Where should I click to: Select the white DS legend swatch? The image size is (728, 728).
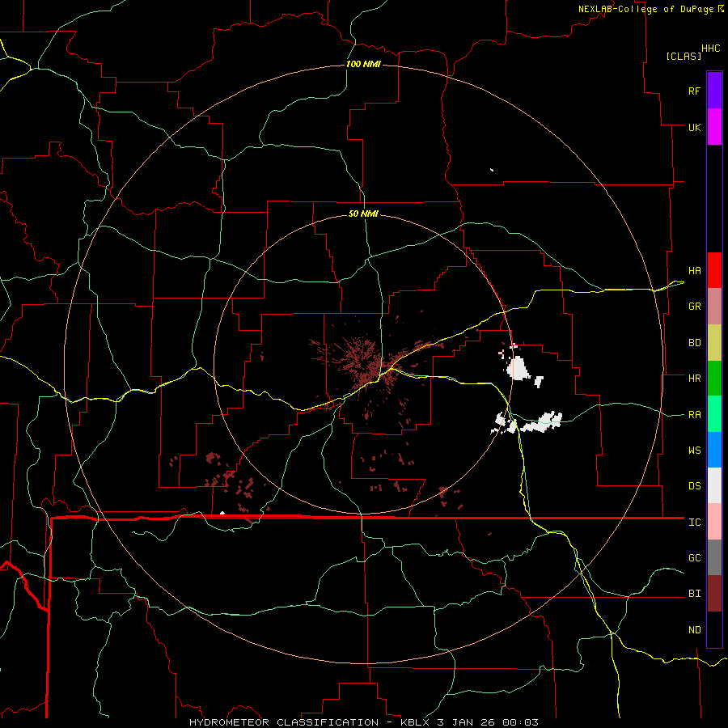click(x=714, y=485)
